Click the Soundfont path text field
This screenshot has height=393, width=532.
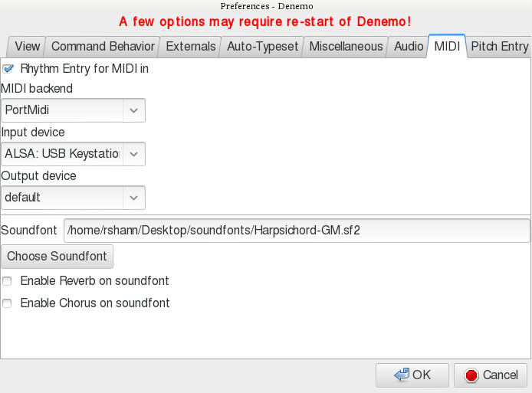[297, 231]
